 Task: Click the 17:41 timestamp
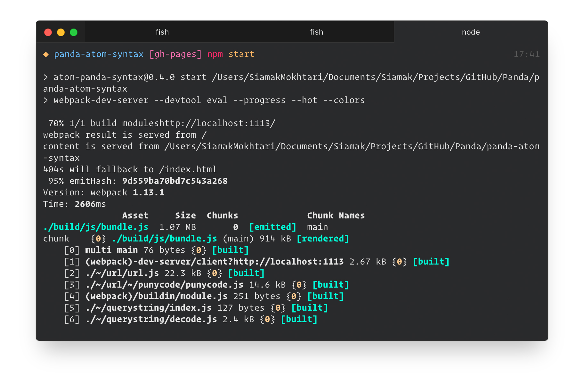tap(527, 54)
